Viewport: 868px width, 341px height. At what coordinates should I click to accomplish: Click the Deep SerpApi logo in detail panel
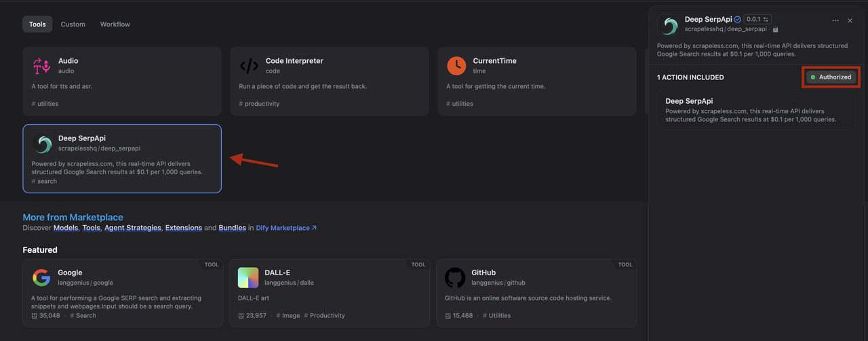click(x=669, y=25)
